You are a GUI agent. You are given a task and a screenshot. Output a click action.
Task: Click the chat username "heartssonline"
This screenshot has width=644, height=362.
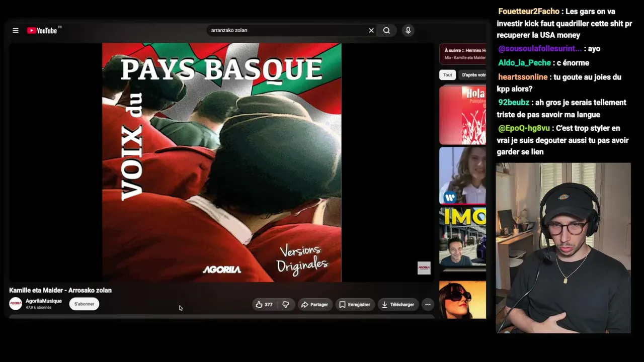(x=523, y=77)
